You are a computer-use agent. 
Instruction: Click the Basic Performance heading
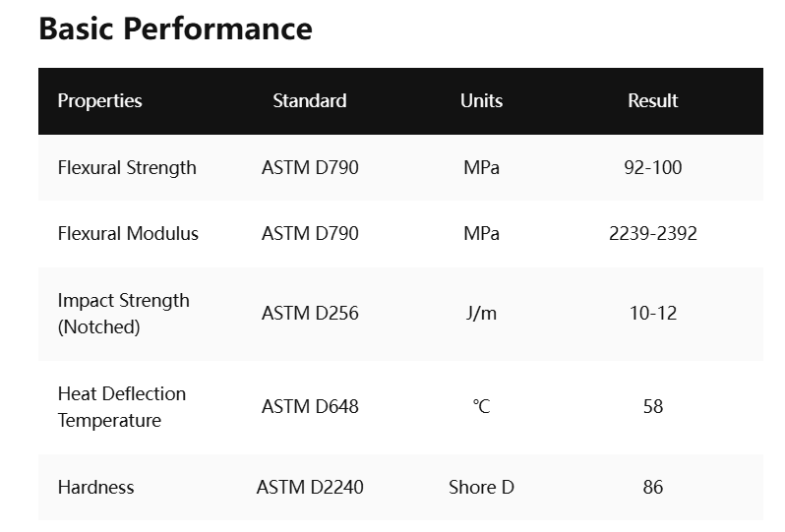176,29
